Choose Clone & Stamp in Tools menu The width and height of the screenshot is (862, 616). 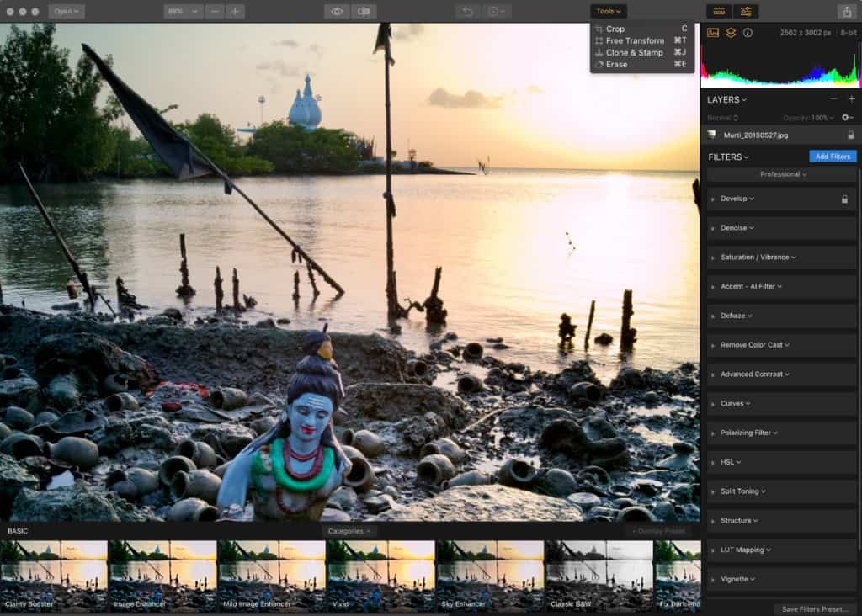[x=634, y=52]
